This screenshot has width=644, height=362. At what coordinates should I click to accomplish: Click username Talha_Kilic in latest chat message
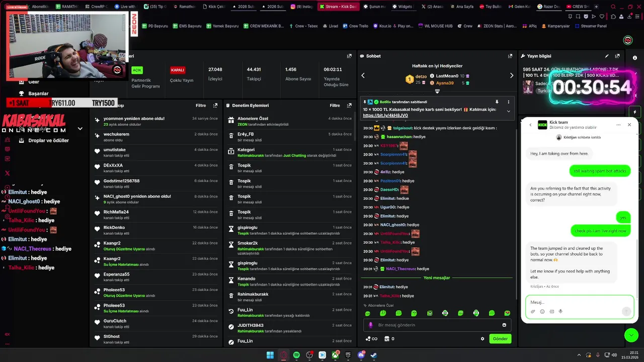click(390, 296)
